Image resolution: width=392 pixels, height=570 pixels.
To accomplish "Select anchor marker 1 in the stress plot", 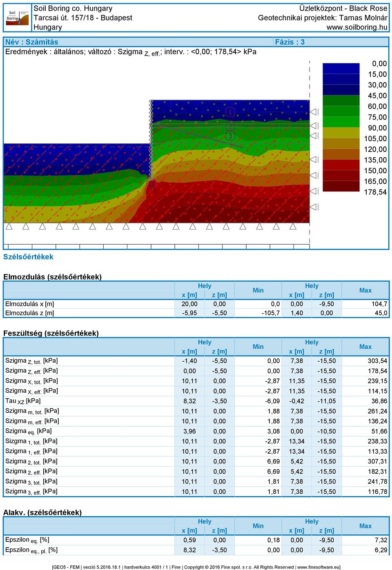I will [230, 112].
